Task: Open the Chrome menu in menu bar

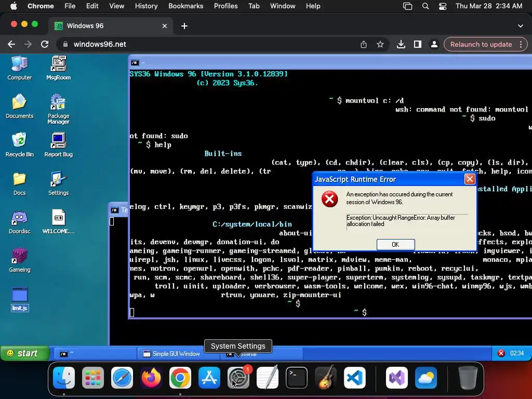Action: (41, 6)
